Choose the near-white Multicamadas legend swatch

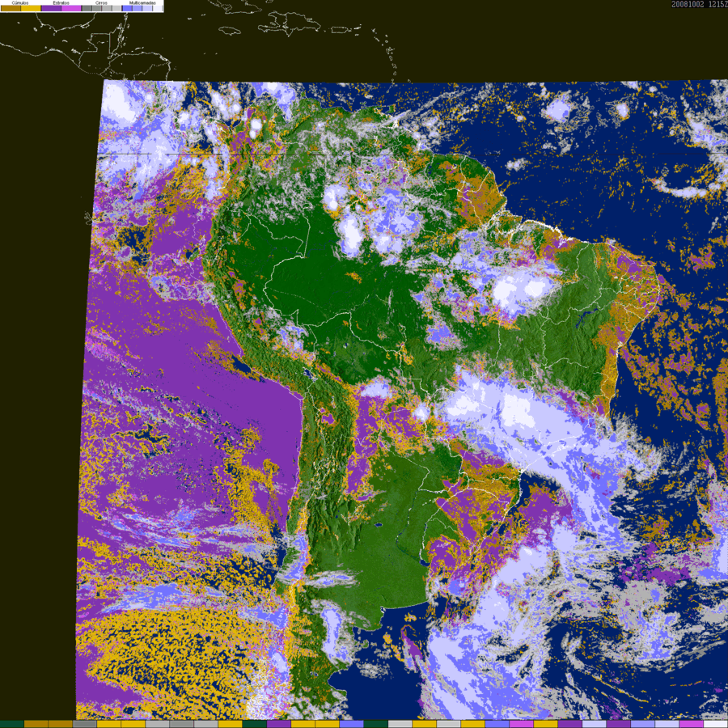tap(158, 8)
